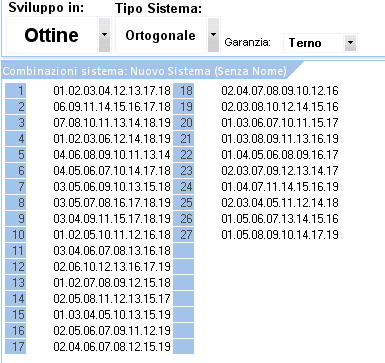Select combination 01.02.03.04.12.13.17.18
The width and height of the screenshot is (385, 363).
(112, 91)
